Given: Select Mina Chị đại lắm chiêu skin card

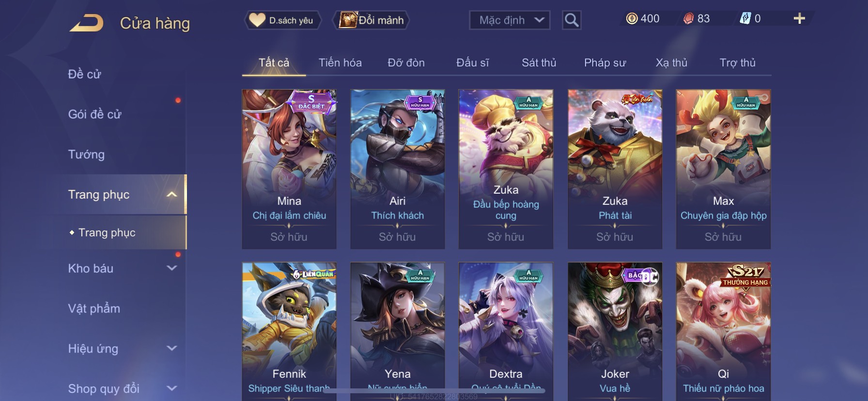Looking at the screenshot, I should click(289, 169).
